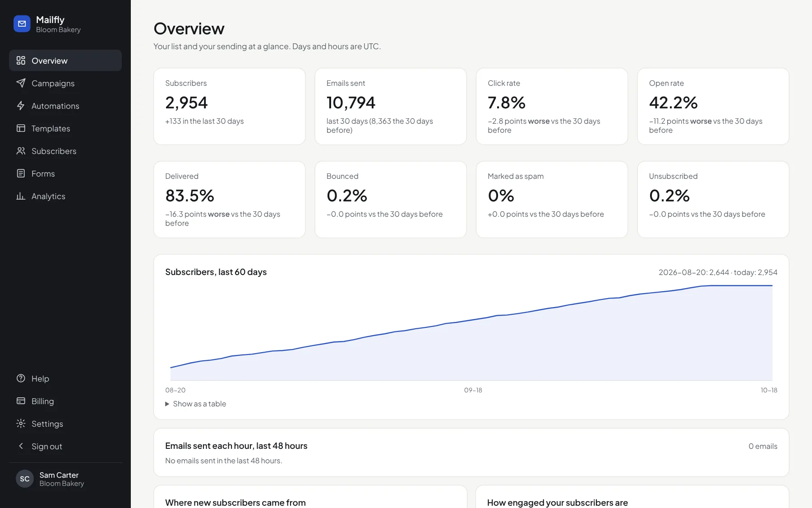Click the Emails sent value 10,794
The width and height of the screenshot is (812, 508).
pos(351,103)
